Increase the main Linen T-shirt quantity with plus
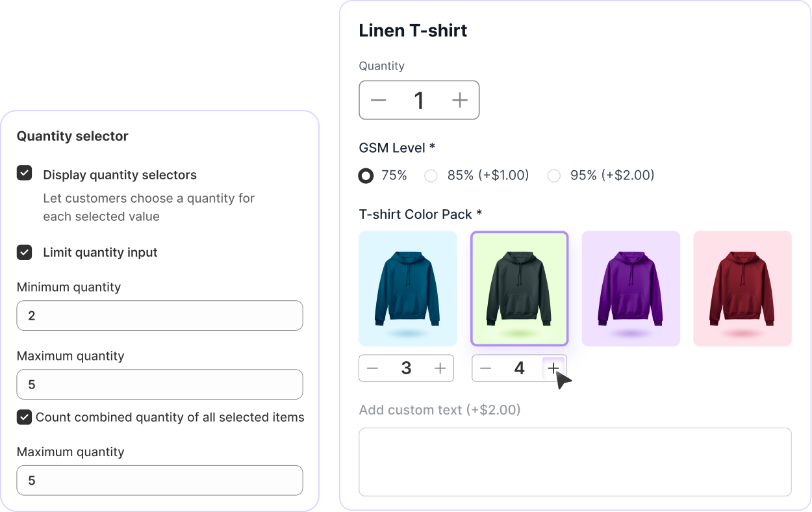 click(460, 100)
